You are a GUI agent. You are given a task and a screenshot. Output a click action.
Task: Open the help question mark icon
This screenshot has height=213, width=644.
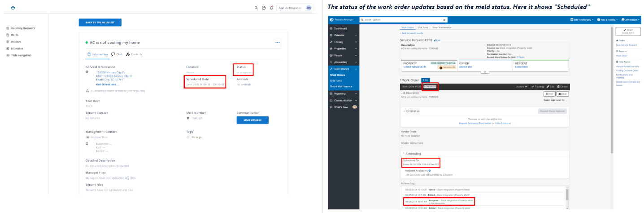264,8
